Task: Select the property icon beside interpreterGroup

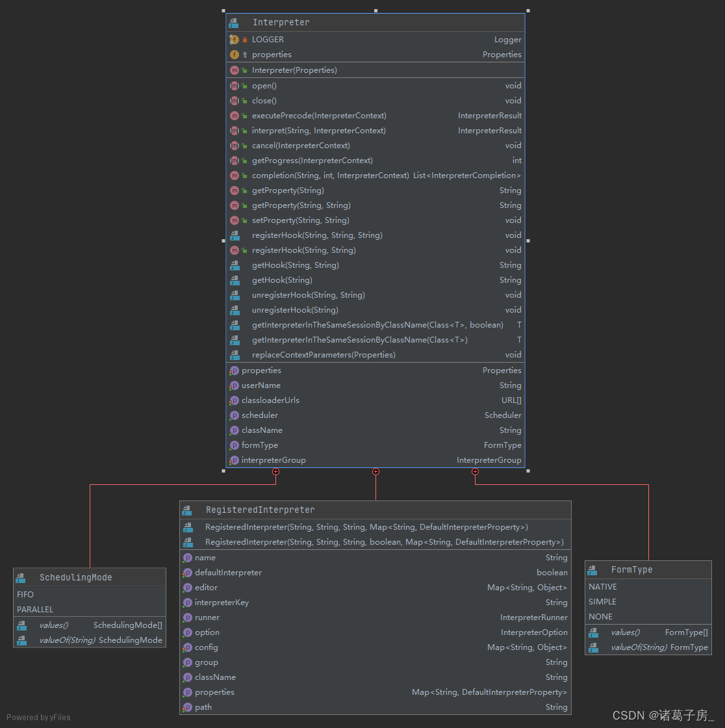Action: coord(234,460)
